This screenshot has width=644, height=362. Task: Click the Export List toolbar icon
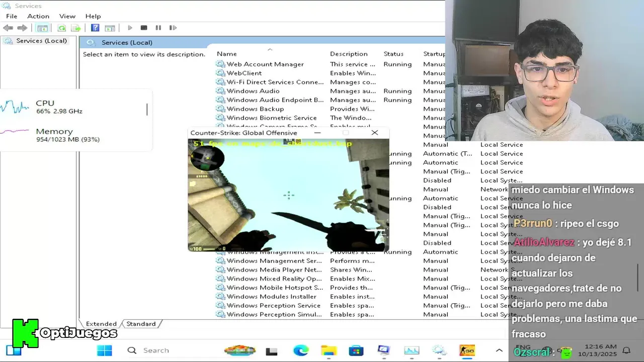[75, 28]
